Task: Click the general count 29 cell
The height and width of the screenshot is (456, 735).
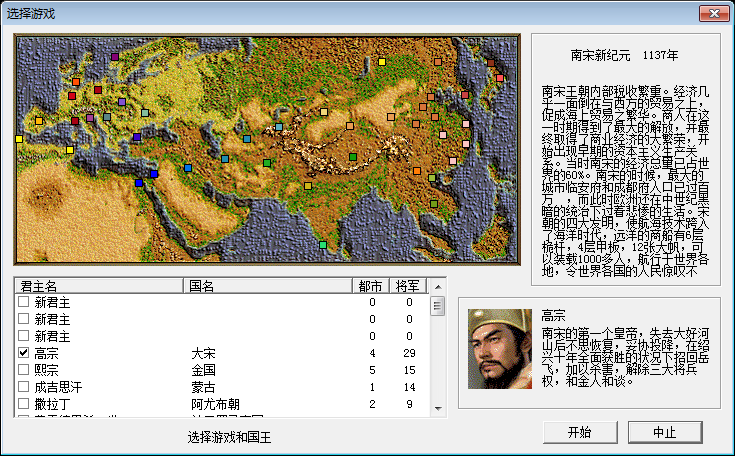Action: point(409,353)
